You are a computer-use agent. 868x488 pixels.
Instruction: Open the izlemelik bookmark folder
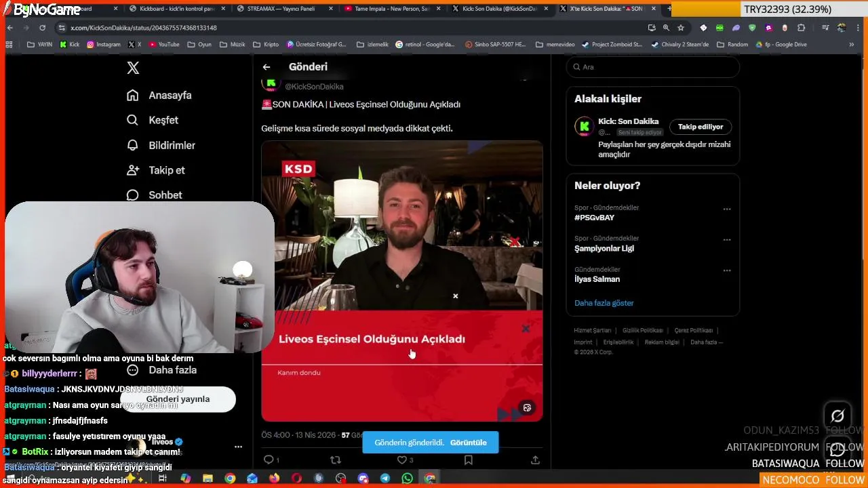point(372,45)
